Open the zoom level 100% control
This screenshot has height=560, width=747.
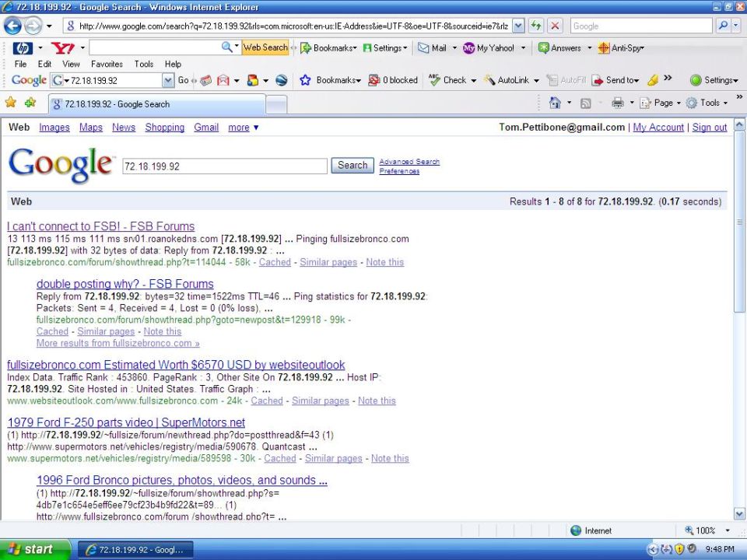click(x=707, y=530)
